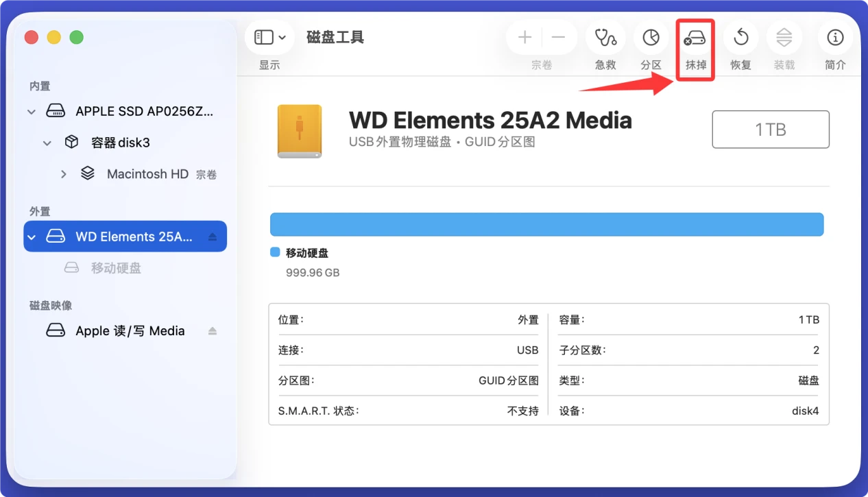Expand the Macintosh HD volume group
Image resolution: width=868 pixels, height=497 pixels.
pyautogui.click(x=64, y=174)
